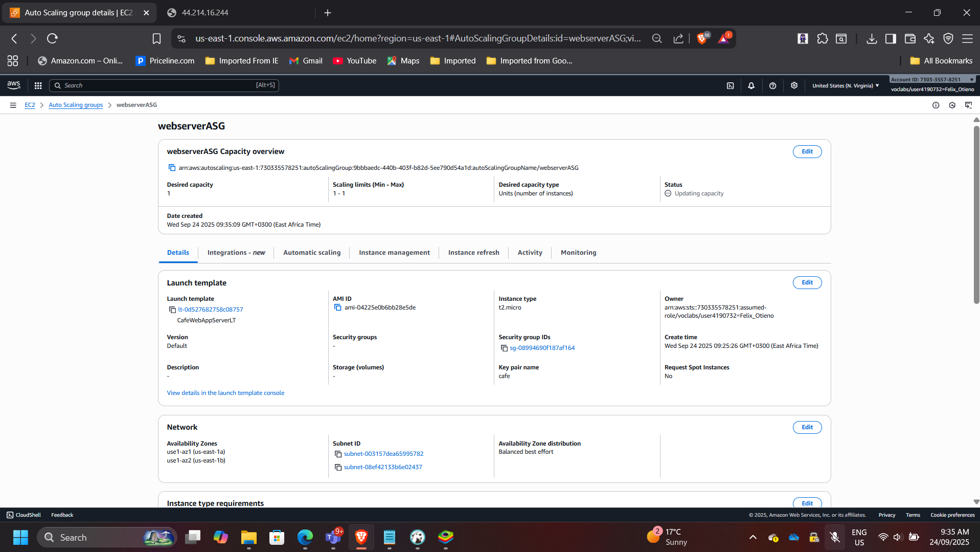
Task: Open the AWS notifications bell
Action: click(751, 85)
